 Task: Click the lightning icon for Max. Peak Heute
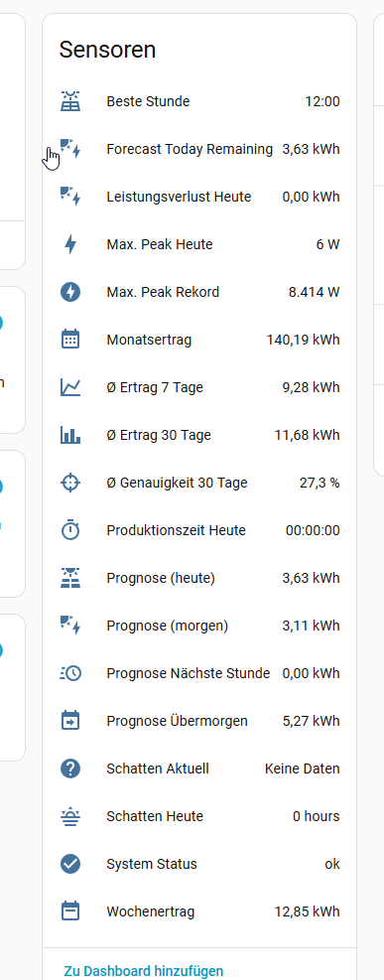pyautogui.click(x=70, y=244)
